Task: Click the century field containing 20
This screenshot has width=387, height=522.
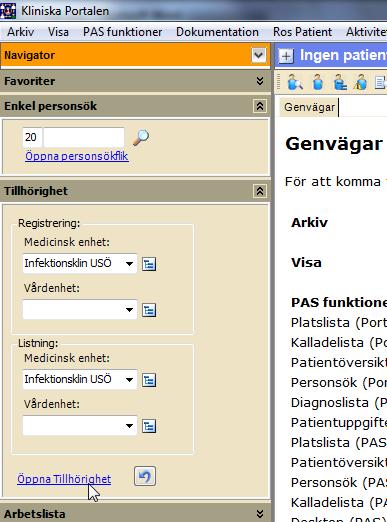Action: point(32,137)
